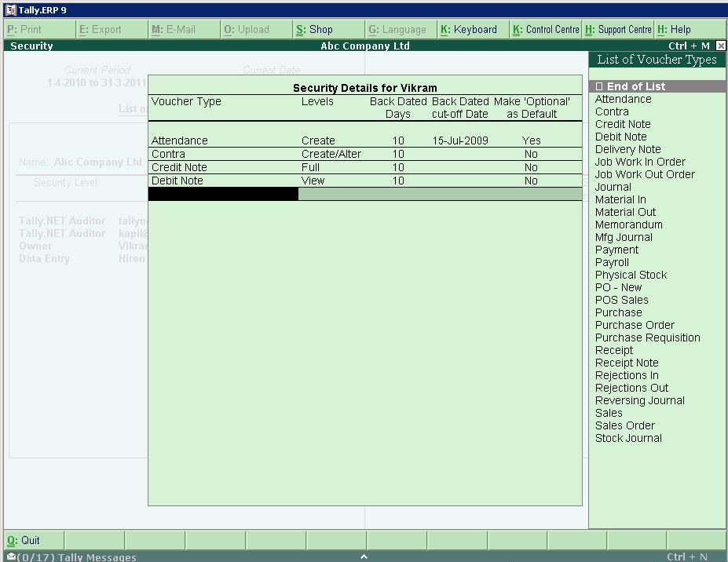Screen dimensions: 728x562
Task: Select Payroll from List of Voucher Types
Action: click(612, 262)
